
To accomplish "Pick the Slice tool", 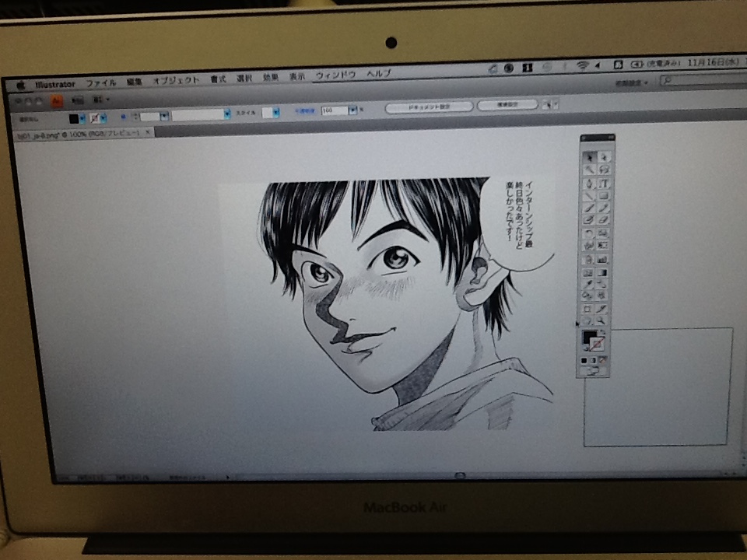I will 601,308.
